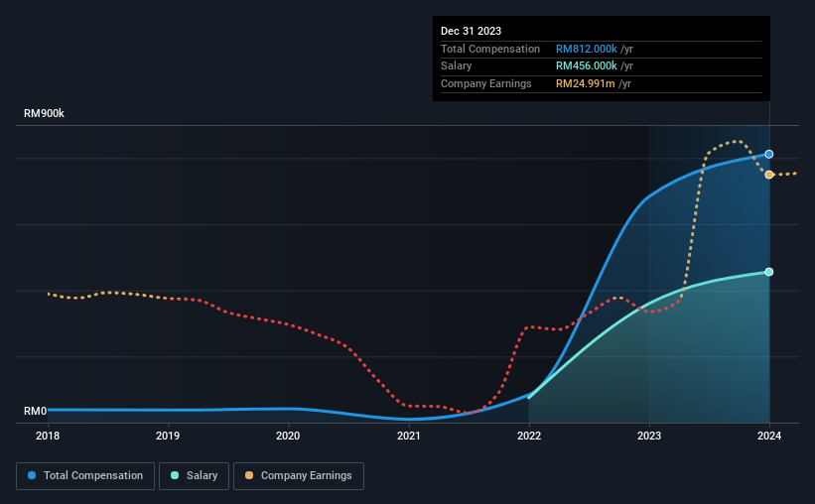Toggle the Company Earnings legend button
Image resolution: width=815 pixels, height=504 pixels.
tap(299, 476)
